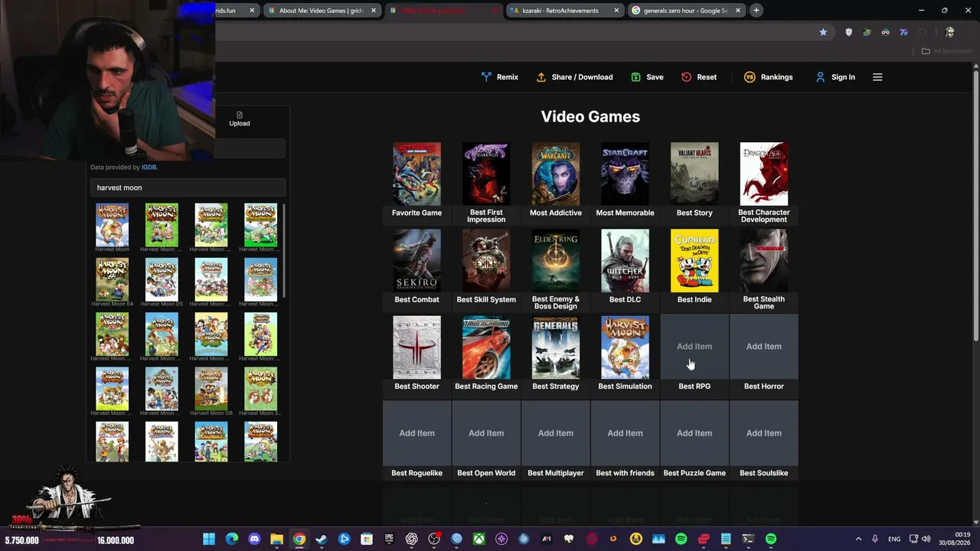
Task: Click the Underground Best Racing Game cover
Action: (486, 347)
